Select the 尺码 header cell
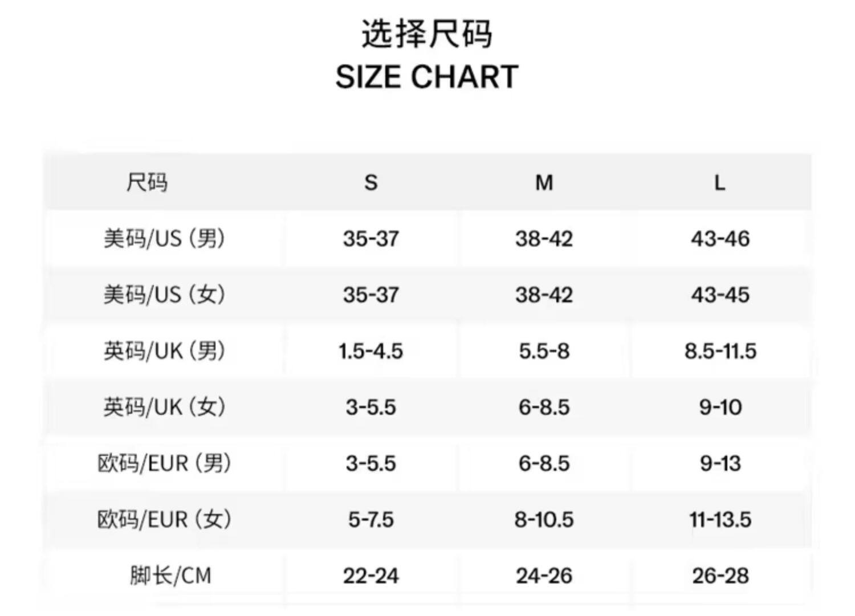Image resolution: width=855 pixels, height=616 pixels. tap(147, 183)
